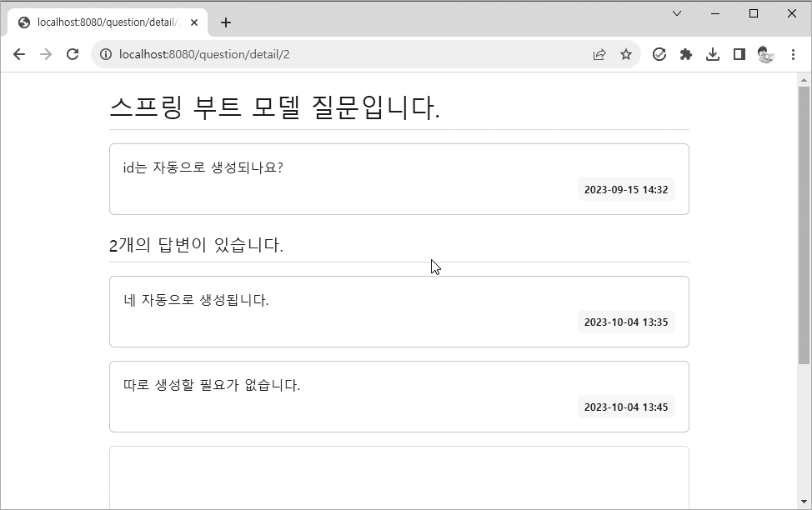Viewport: 812px width, 510px height.
Task: Click the date badge 2023-09-15 14:32
Action: point(626,189)
